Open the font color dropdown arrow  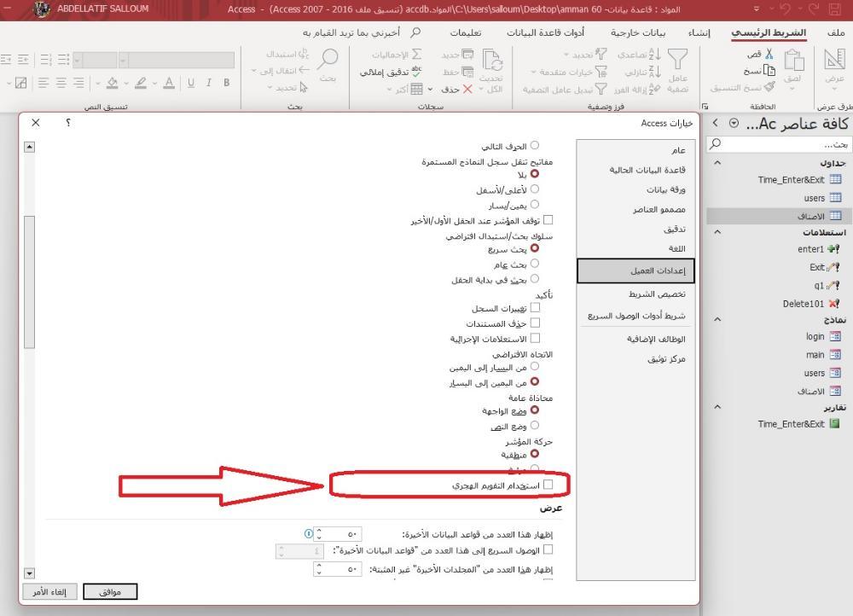click(155, 84)
